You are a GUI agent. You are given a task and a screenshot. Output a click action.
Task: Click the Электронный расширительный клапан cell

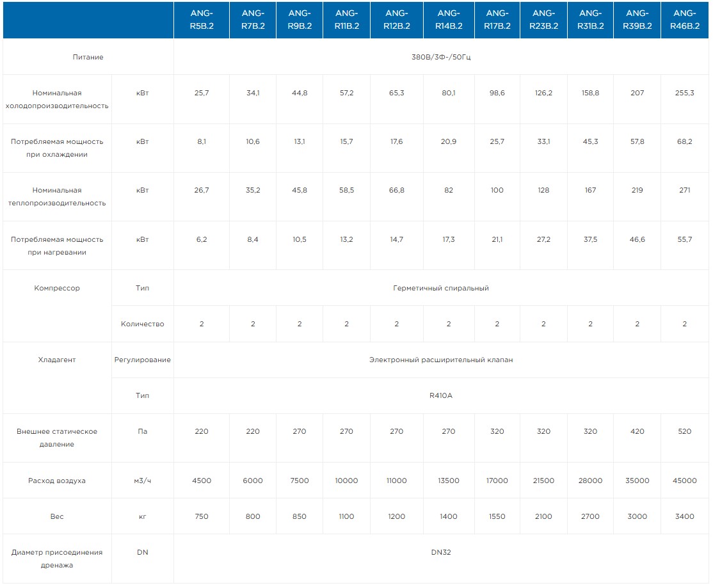(441, 360)
